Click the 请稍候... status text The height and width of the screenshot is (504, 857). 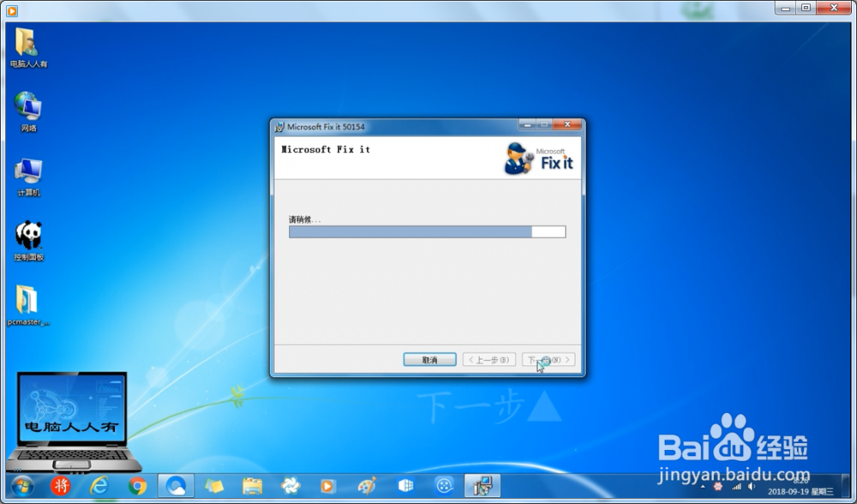pos(304,219)
